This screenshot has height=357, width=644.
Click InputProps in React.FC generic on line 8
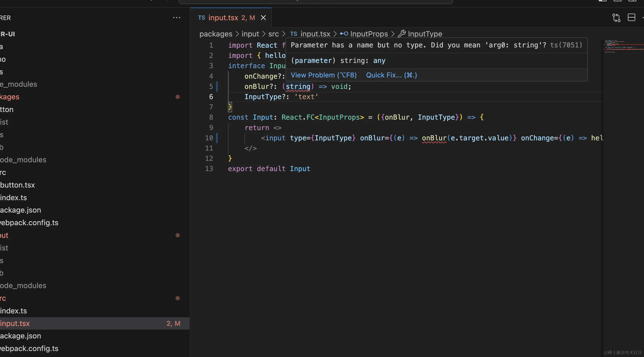point(339,117)
